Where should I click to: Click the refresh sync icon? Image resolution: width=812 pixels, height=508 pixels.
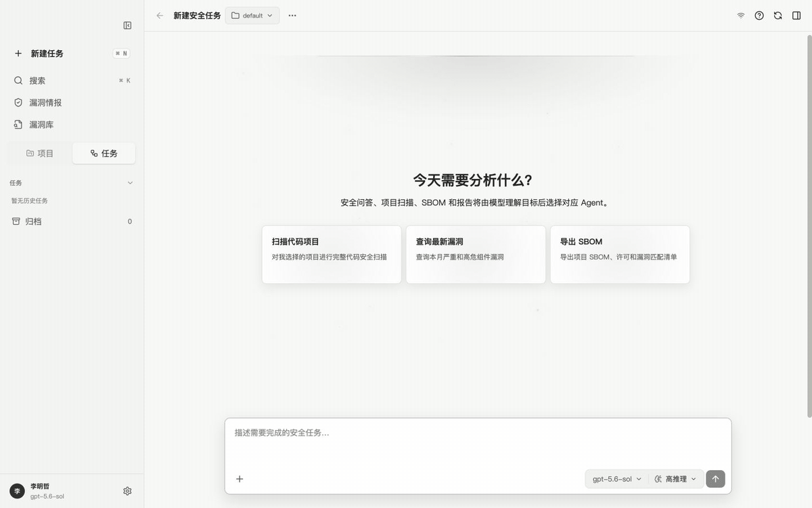[x=777, y=16]
